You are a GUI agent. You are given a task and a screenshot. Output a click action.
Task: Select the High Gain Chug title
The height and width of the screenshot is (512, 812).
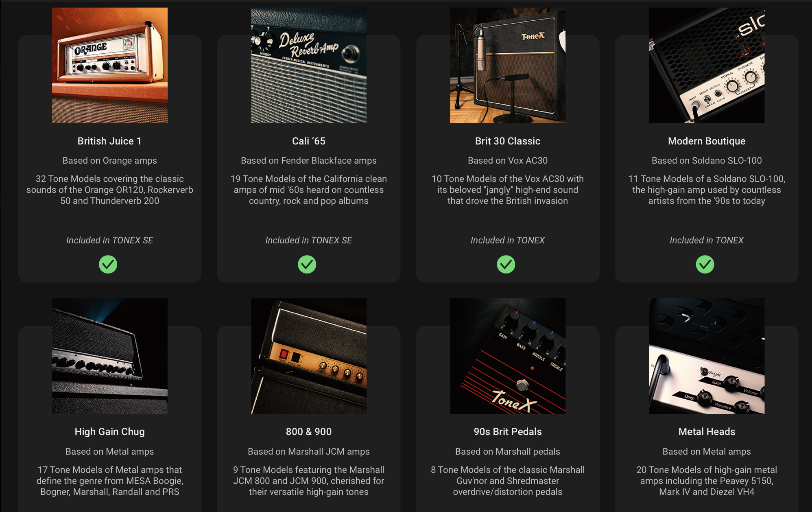tap(110, 432)
